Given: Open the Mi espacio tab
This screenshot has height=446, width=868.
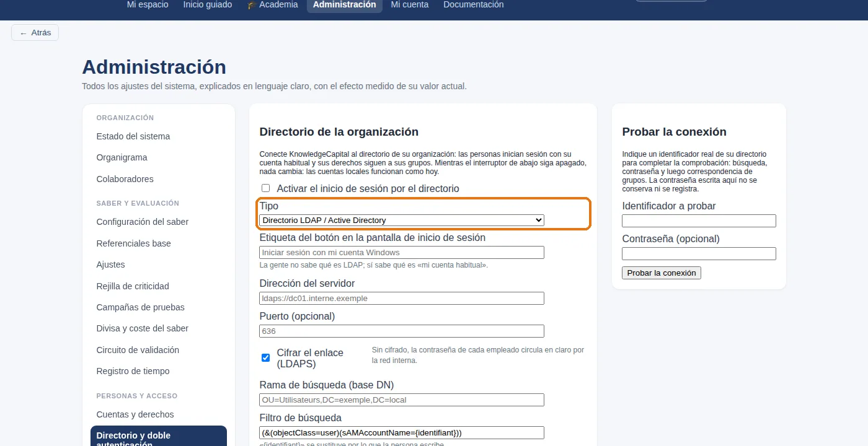Looking at the screenshot, I should tap(148, 5).
